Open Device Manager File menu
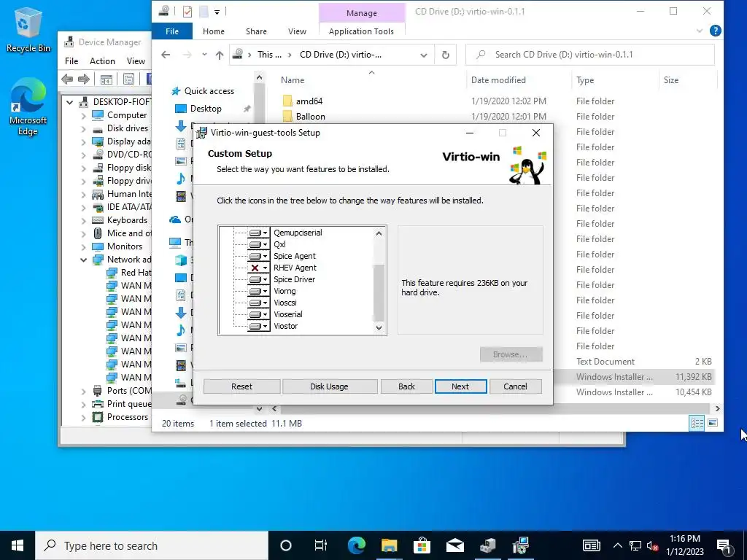 [x=71, y=61]
